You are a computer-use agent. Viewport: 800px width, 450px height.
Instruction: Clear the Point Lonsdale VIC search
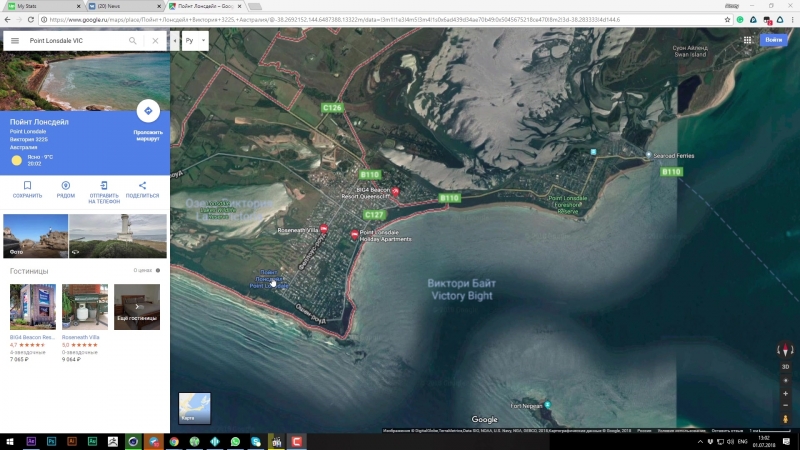[155, 41]
